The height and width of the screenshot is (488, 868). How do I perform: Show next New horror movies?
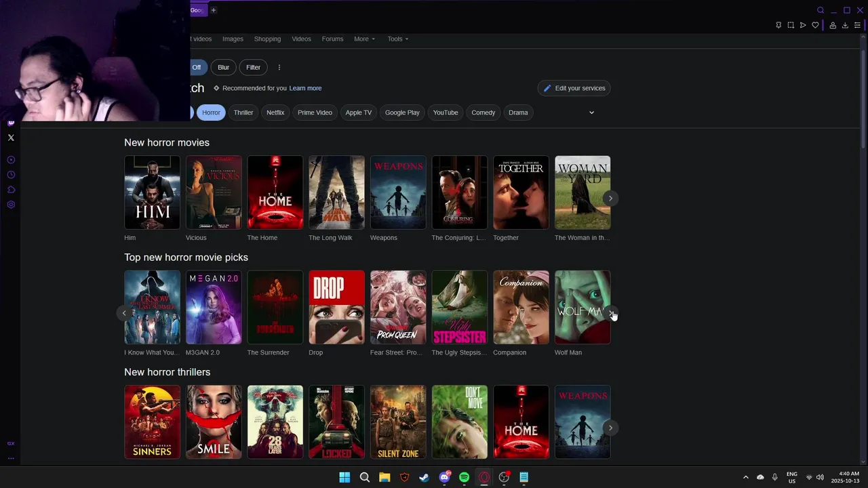point(610,199)
